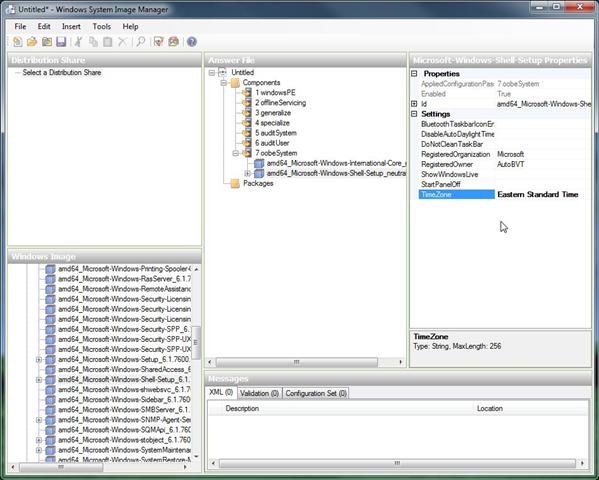Click the Packages folder icon
The width and height of the screenshot is (599, 480).
click(x=235, y=183)
